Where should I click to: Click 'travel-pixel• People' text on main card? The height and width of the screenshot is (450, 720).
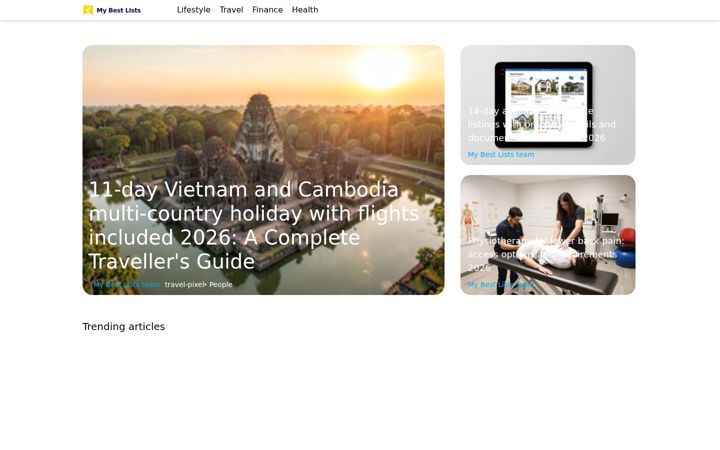click(x=198, y=285)
